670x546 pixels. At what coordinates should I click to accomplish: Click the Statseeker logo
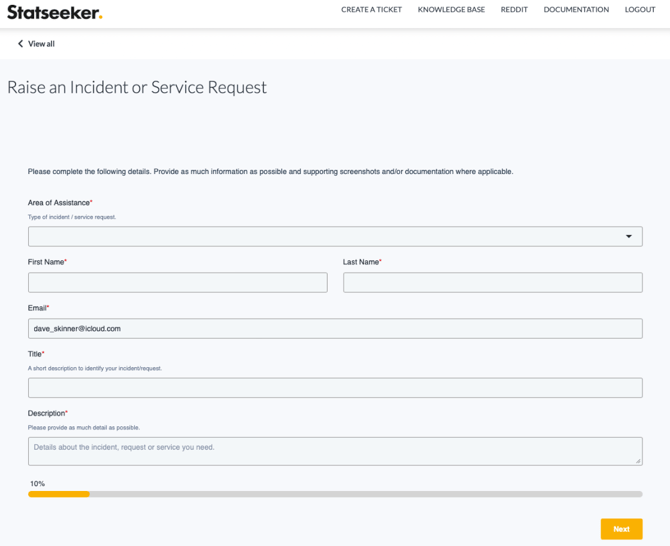click(x=55, y=12)
